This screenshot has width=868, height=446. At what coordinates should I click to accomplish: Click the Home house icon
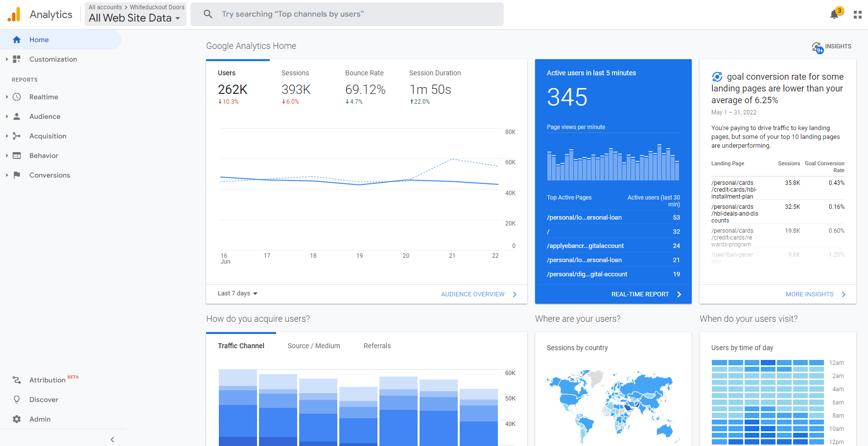[x=17, y=40]
